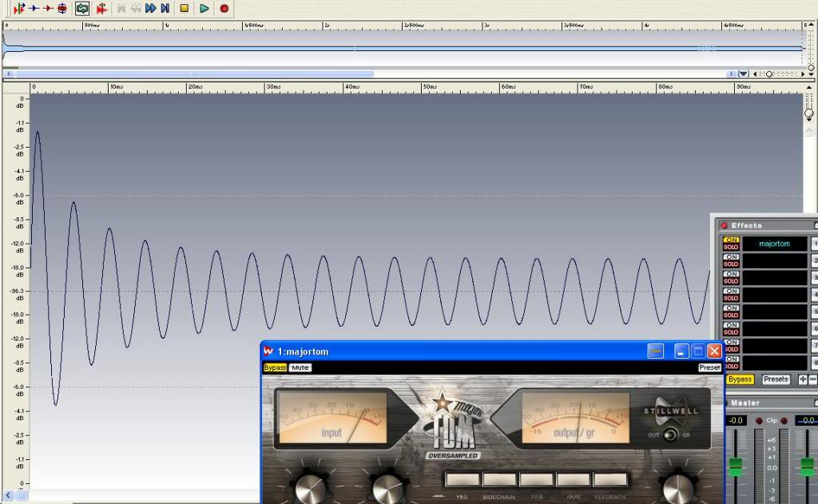Image resolution: width=818 pixels, height=504 pixels.
Task: Click the output/gr VU meter
Action: tap(575, 418)
